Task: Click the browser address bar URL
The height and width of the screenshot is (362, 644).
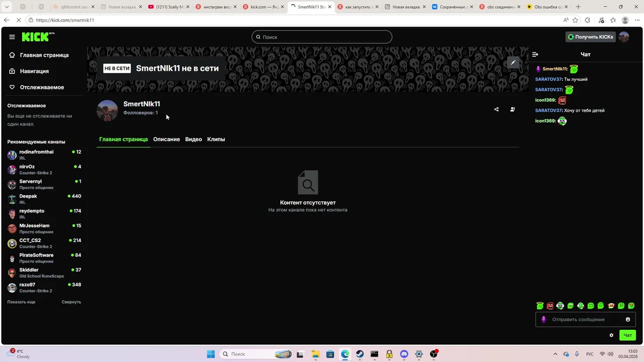Action: point(65,20)
